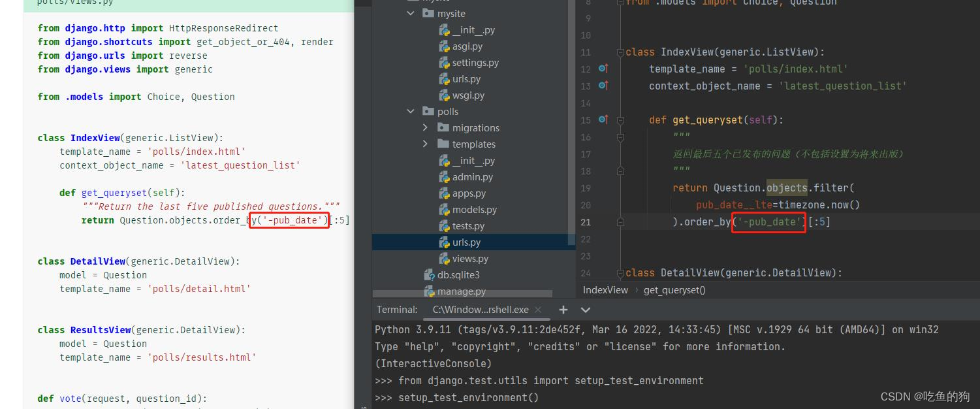
Task: Click 'from .models import Choice, Question' in docs
Action: pyautogui.click(x=136, y=97)
